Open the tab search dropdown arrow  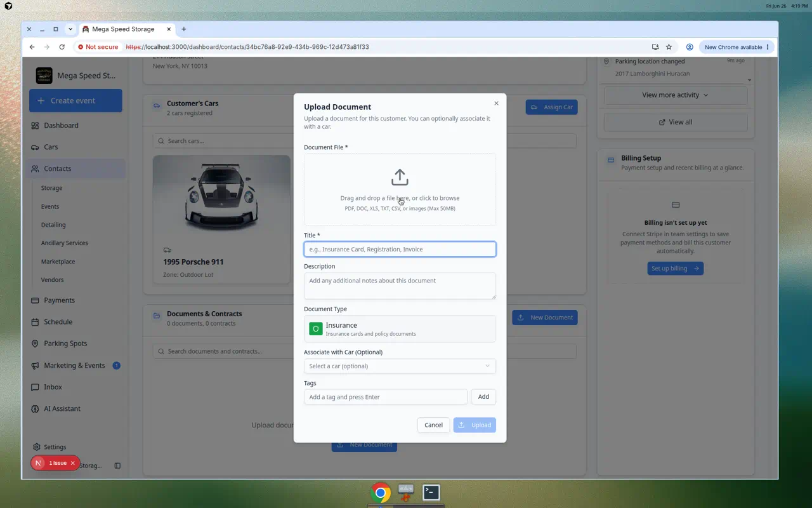[x=70, y=29]
